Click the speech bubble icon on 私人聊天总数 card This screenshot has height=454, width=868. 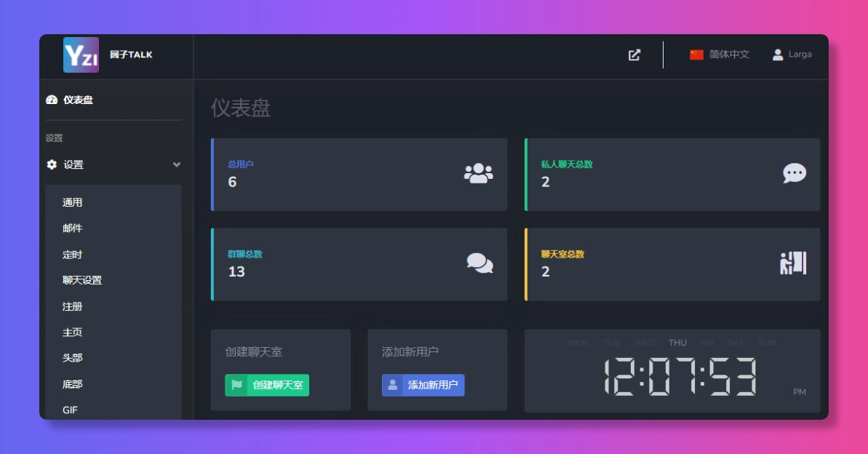[x=794, y=173]
